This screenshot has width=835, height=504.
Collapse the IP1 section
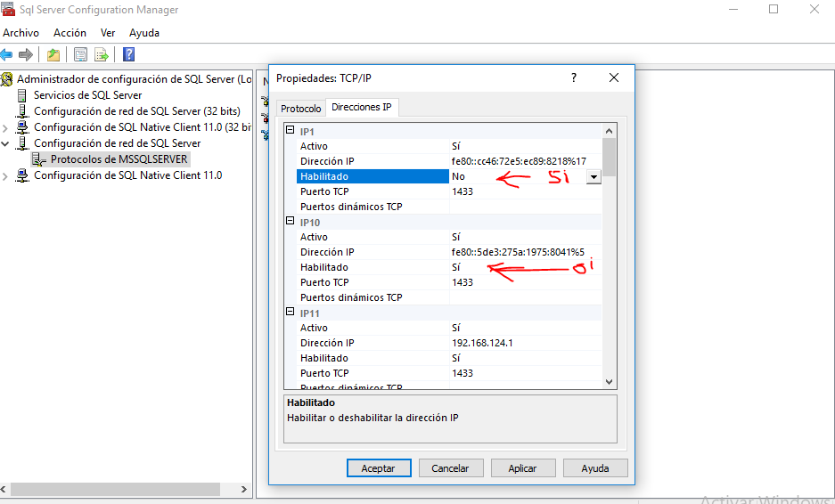coord(290,131)
